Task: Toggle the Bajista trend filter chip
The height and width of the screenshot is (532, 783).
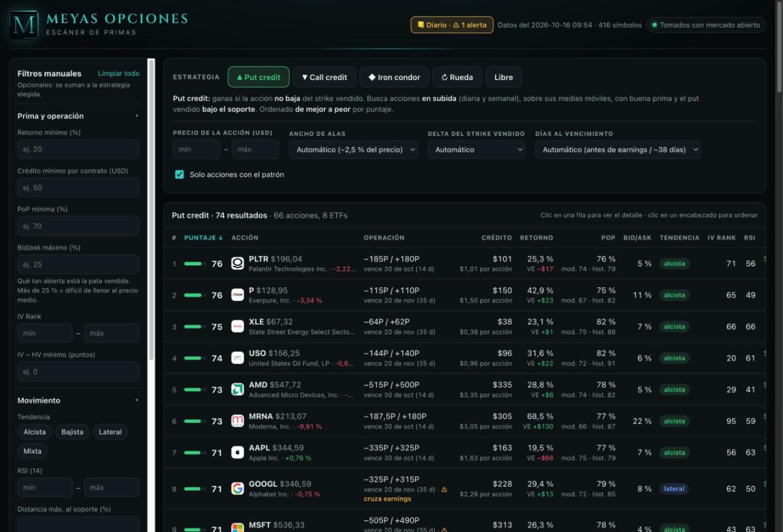Action: click(72, 432)
